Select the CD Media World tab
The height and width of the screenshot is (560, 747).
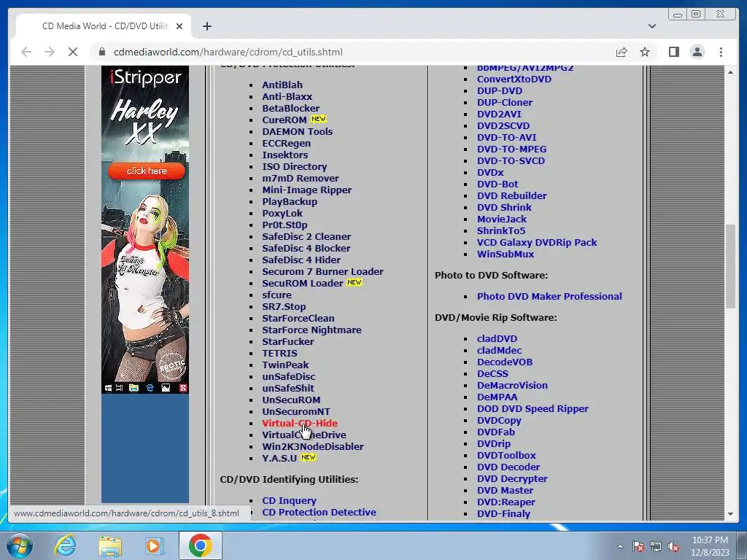point(104,26)
